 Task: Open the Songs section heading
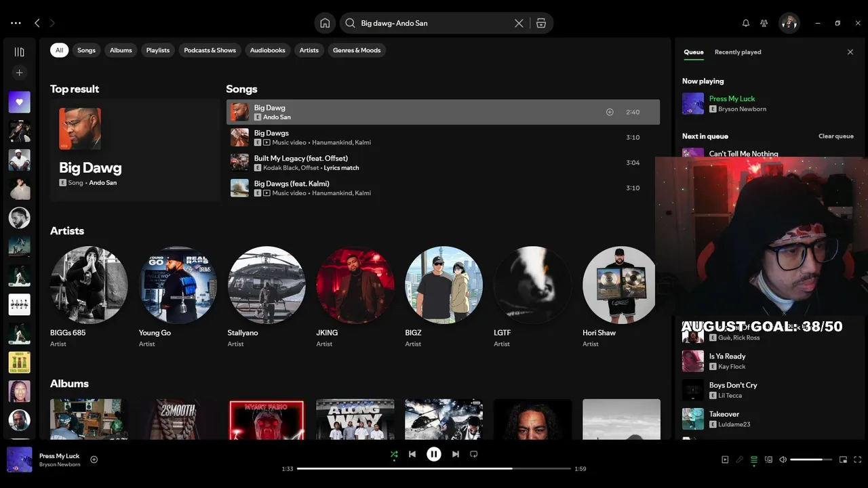pyautogui.click(x=241, y=89)
